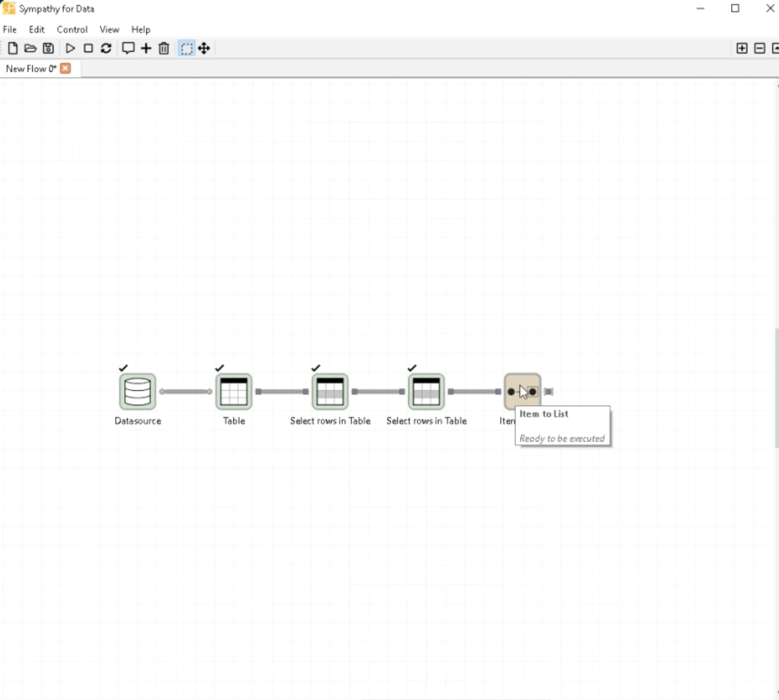This screenshot has width=779, height=700.
Task: Open the Control menu
Action: pos(72,29)
